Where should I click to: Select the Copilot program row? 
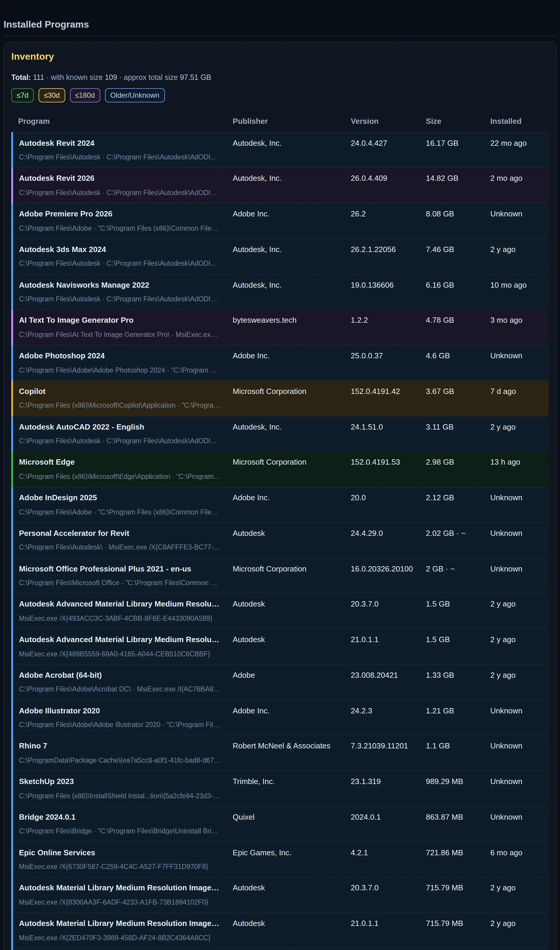click(x=280, y=398)
